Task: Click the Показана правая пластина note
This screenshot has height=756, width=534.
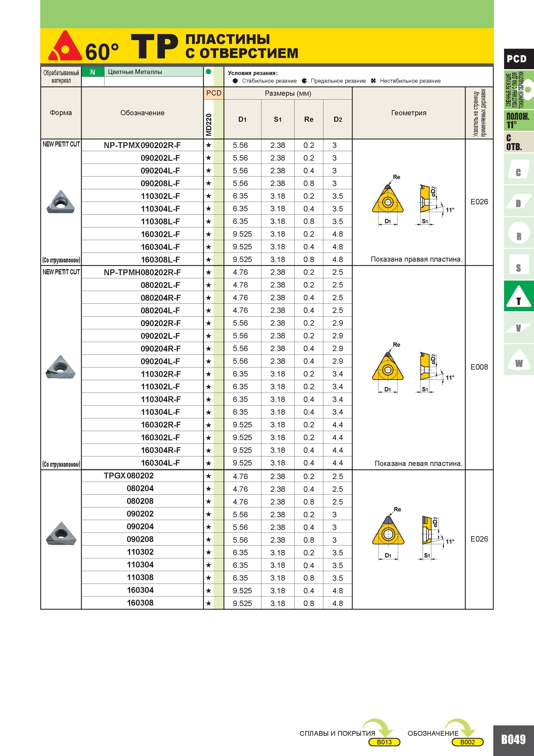Action: tap(416, 259)
